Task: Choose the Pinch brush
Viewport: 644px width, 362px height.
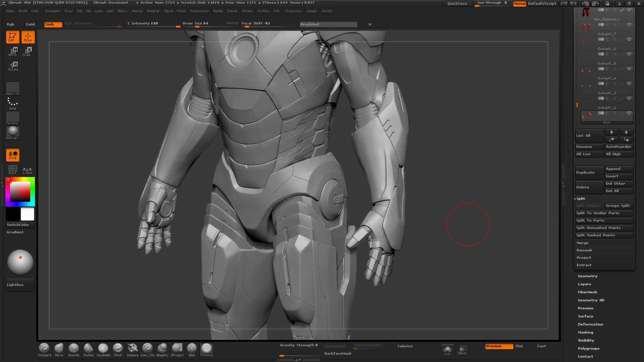Action: 118,350
